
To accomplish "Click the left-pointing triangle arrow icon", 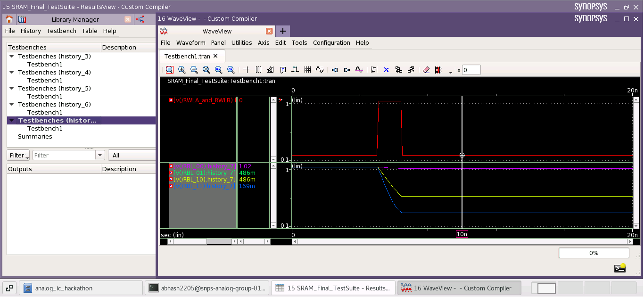I will click(x=334, y=70).
